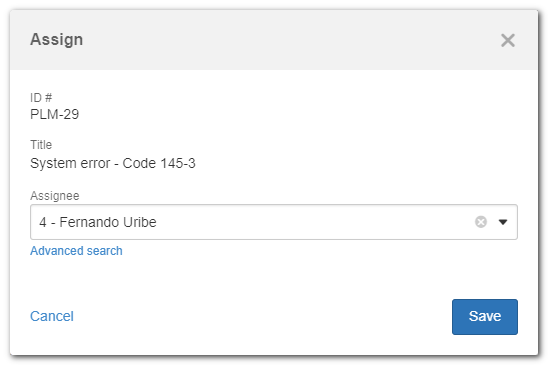The width and height of the screenshot is (550, 366).
Task: Open the Advanced search link
Action: pos(76,251)
